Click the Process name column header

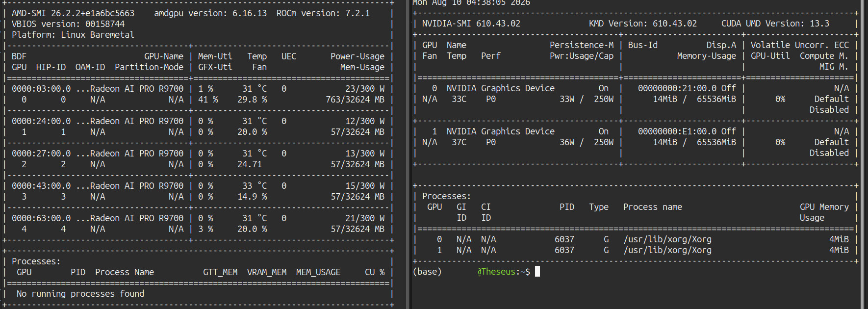pyautogui.click(x=653, y=207)
